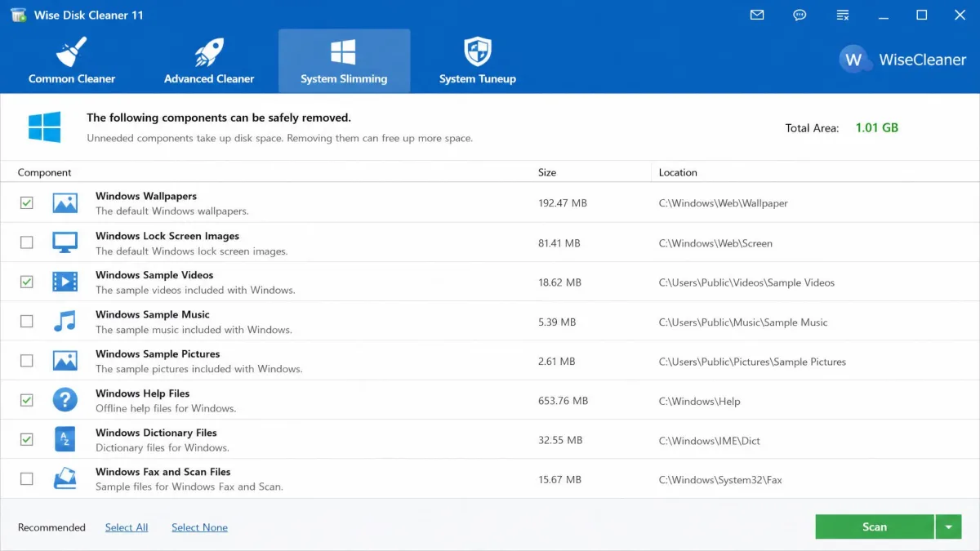Uncheck the Windows Dictionary Files checkbox
The image size is (980, 551).
point(27,439)
